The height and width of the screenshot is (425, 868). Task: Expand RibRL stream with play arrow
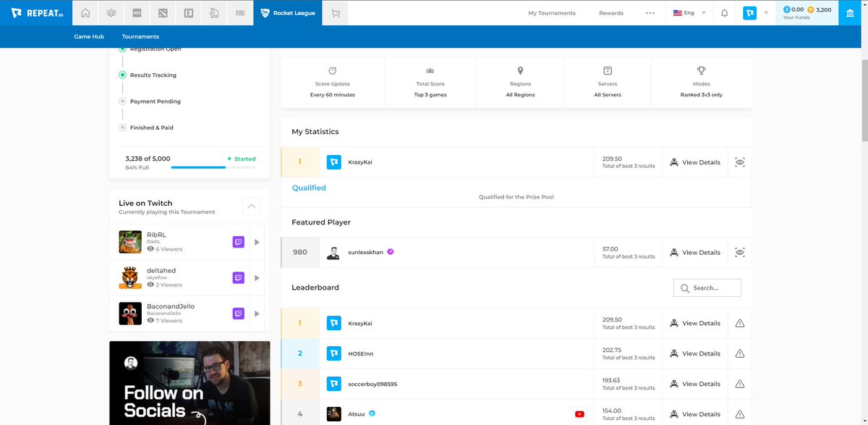[x=257, y=242]
